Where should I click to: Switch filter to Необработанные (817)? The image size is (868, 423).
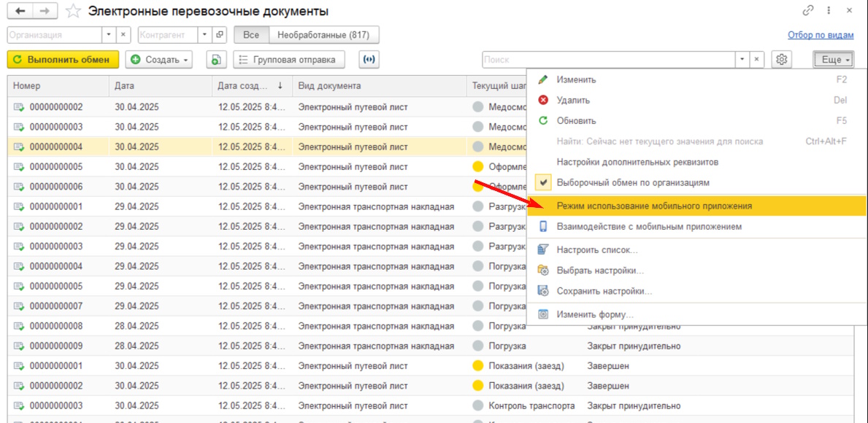(x=323, y=35)
